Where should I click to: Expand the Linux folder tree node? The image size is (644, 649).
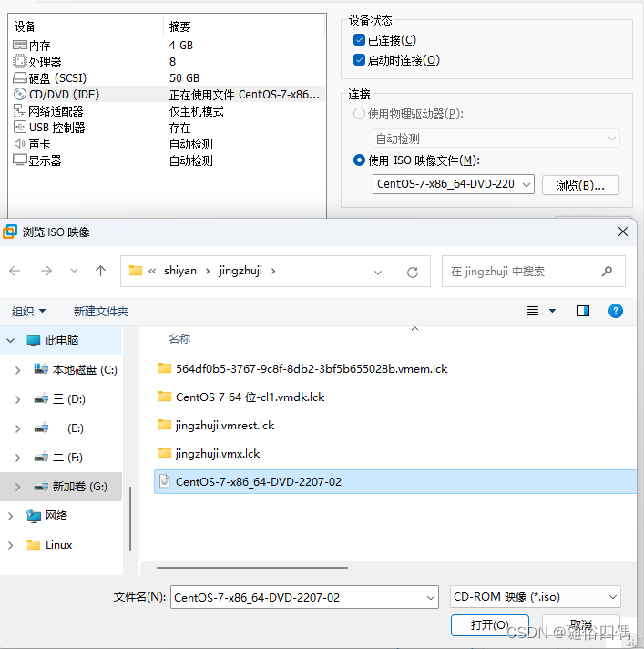pos(10,545)
